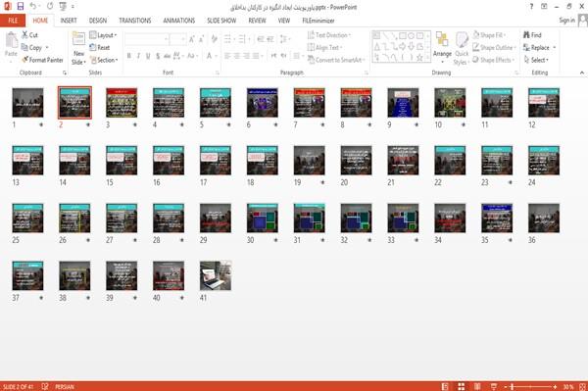
Task: Click the Quick Styles button
Action: coord(462,49)
